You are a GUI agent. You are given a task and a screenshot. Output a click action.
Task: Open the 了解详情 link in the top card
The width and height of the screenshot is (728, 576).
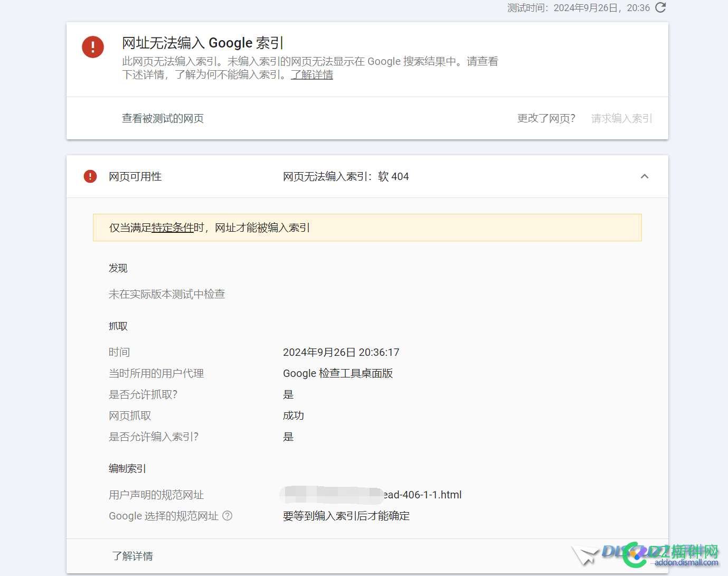[x=312, y=75]
